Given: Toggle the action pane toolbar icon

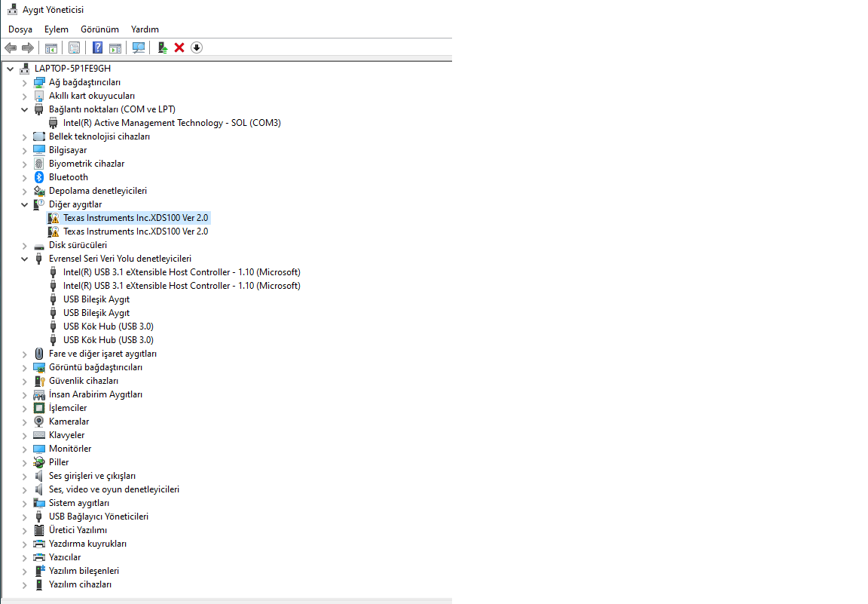Looking at the screenshot, I should (x=115, y=48).
